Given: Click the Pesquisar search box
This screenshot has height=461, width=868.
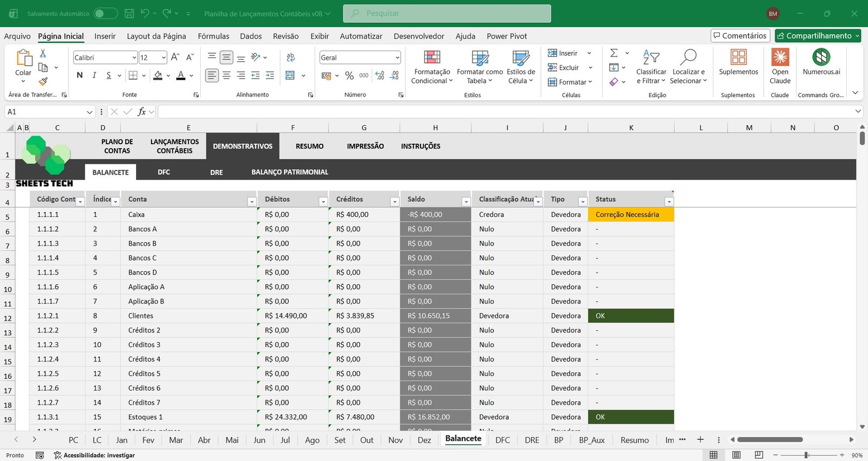Looking at the screenshot, I should coord(446,14).
